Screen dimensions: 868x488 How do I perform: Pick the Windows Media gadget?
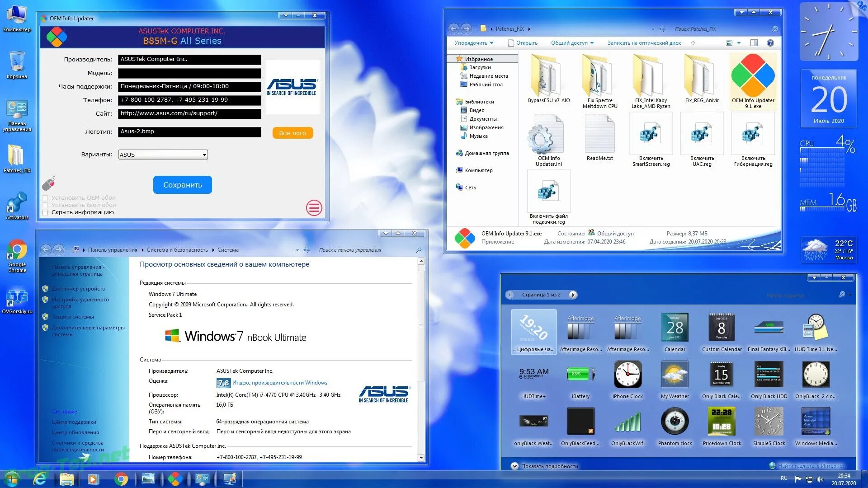(x=816, y=427)
